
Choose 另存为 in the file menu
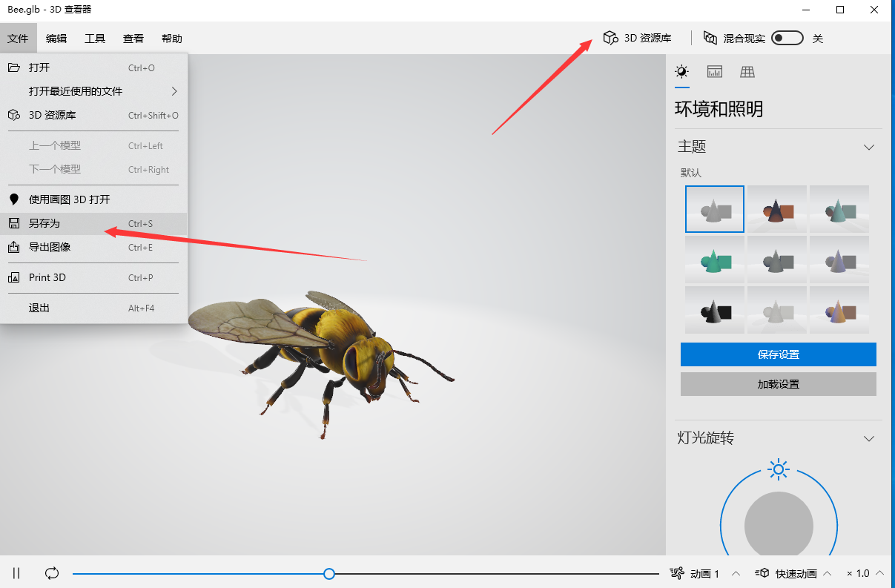click(x=93, y=223)
